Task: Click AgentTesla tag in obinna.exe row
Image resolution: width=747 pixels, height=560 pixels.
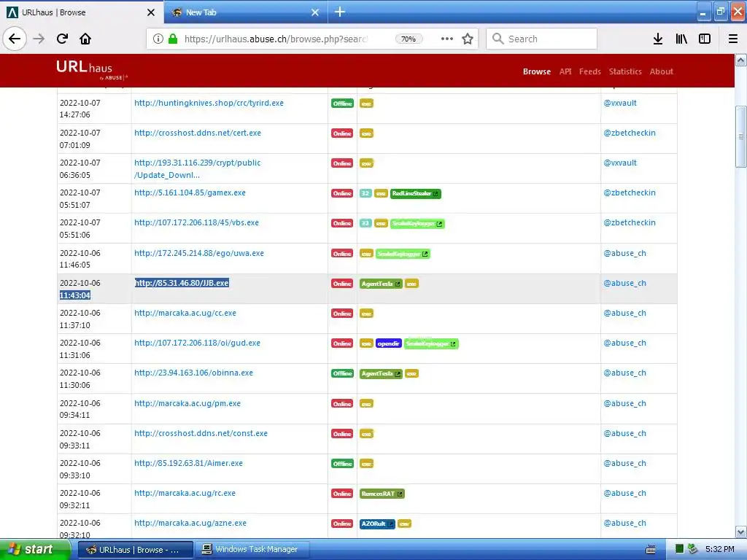Action: click(x=381, y=374)
